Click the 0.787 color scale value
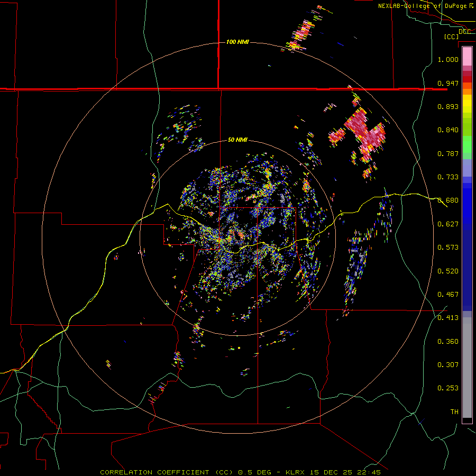The image size is (476, 476). [448, 153]
